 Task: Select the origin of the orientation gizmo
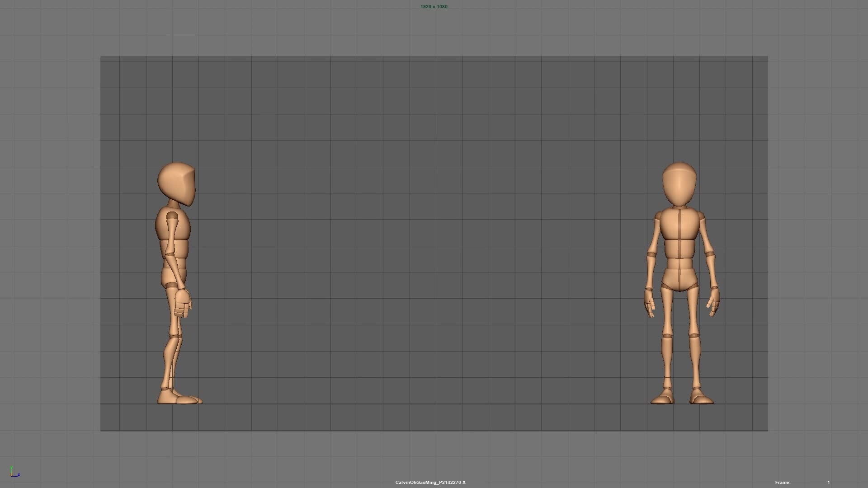(11, 475)
